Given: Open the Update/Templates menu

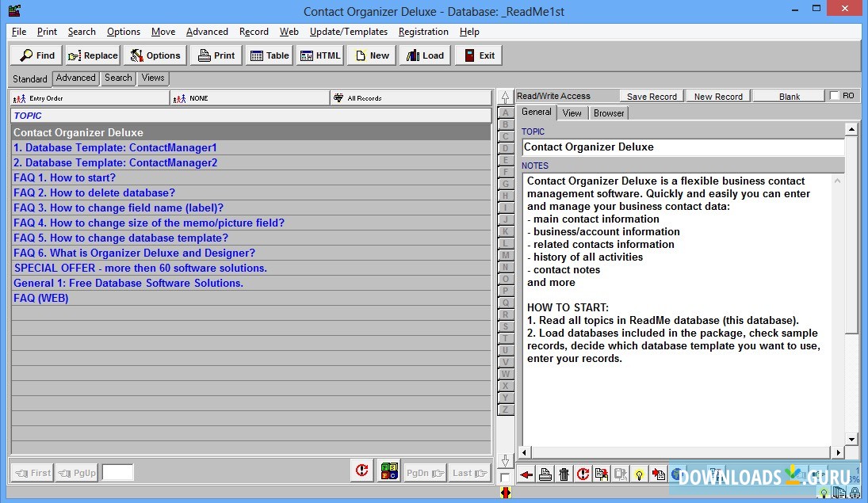Looking at the screenshot, I should pos(349,32).
